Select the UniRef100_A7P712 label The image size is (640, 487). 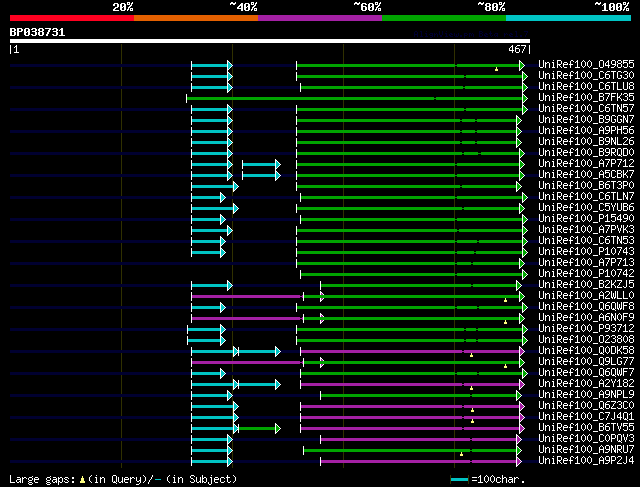[x=586, y=164]
